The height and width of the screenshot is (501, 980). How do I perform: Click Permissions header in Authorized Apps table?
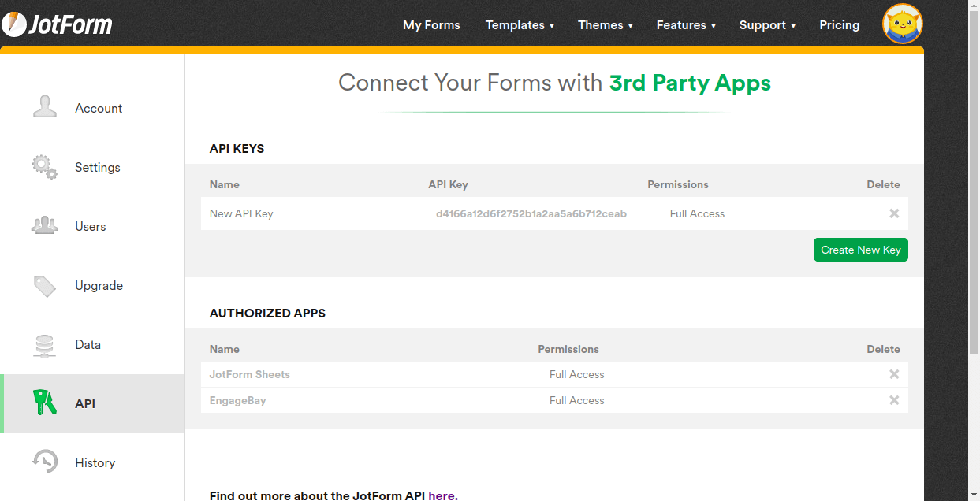coord(568,349)
